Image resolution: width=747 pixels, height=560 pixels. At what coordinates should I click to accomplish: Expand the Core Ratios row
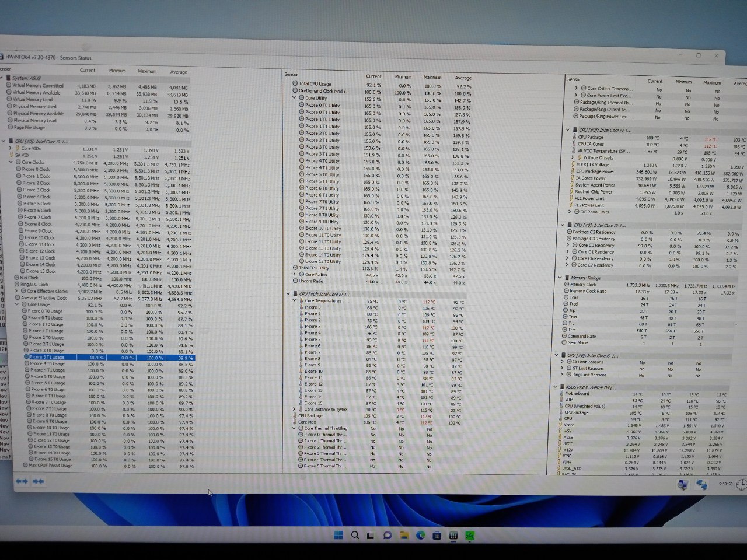click(295, 275)
